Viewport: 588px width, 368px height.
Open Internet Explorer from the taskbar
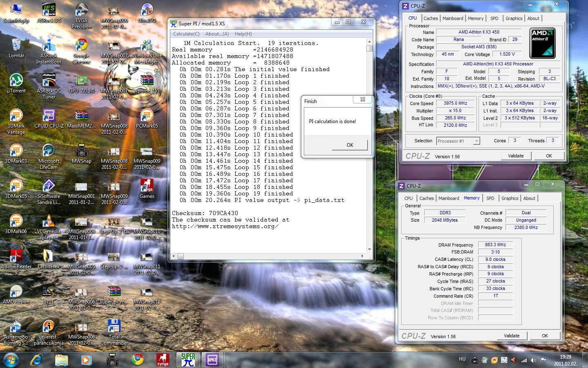point(37,360)
